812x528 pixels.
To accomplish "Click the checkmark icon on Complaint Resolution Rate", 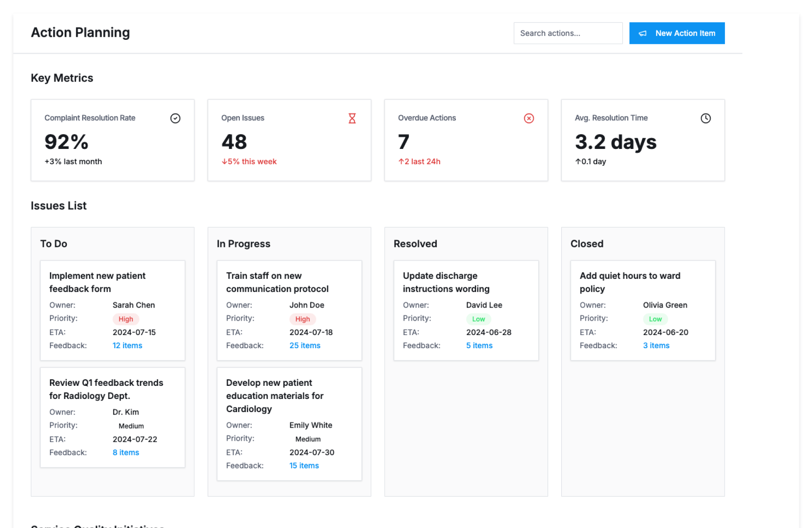I will click(175, 118).
